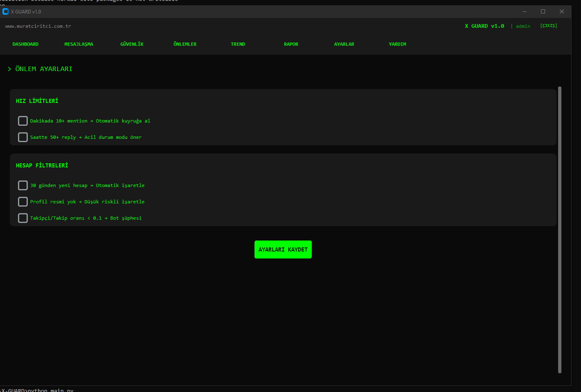581x392 pixels.
Task: Tick 'Takipçi/Takip oranı' bot suspicion checkbox
Action: click(x=23, y=218)
